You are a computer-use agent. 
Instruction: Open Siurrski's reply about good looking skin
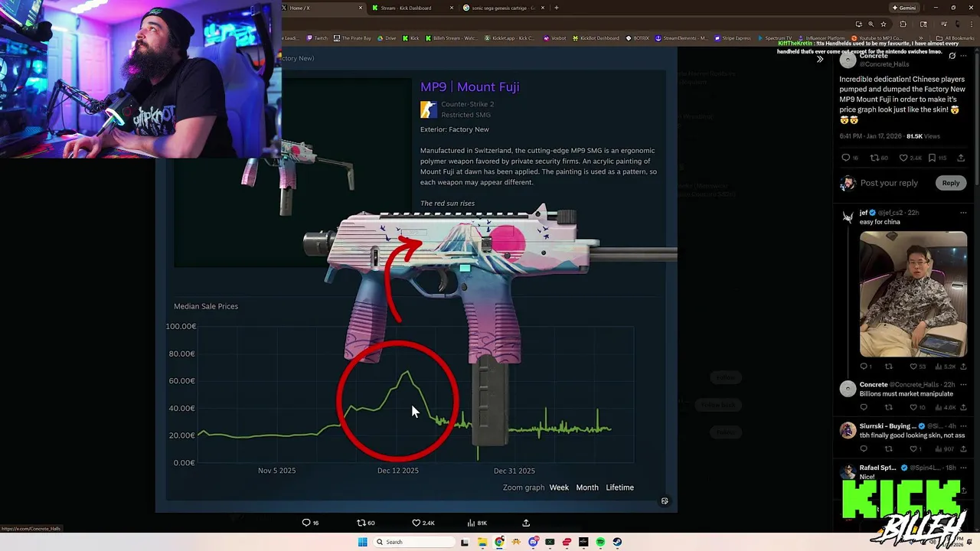pos(910,435)
